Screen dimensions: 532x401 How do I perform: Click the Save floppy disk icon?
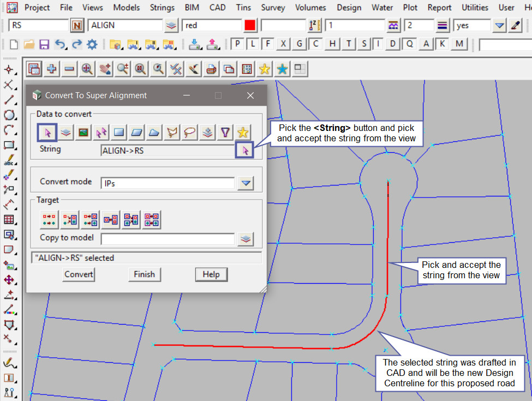point(45,44)
